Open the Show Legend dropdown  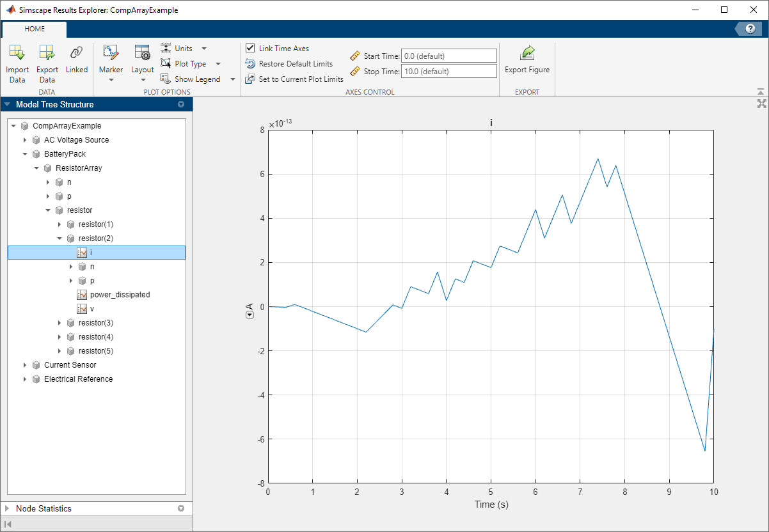point(232,79)
